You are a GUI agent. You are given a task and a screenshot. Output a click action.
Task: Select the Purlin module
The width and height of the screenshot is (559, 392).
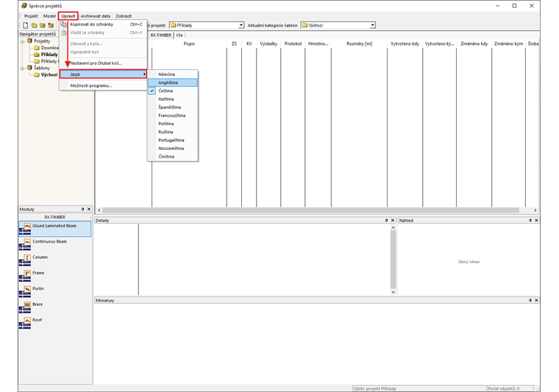(x=55, y=291)
